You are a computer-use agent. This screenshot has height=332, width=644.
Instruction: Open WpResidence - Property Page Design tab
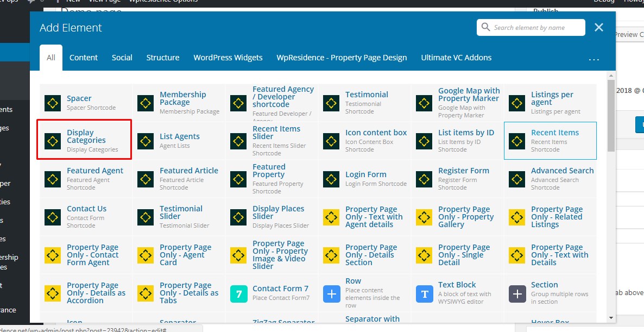(342, 58)
